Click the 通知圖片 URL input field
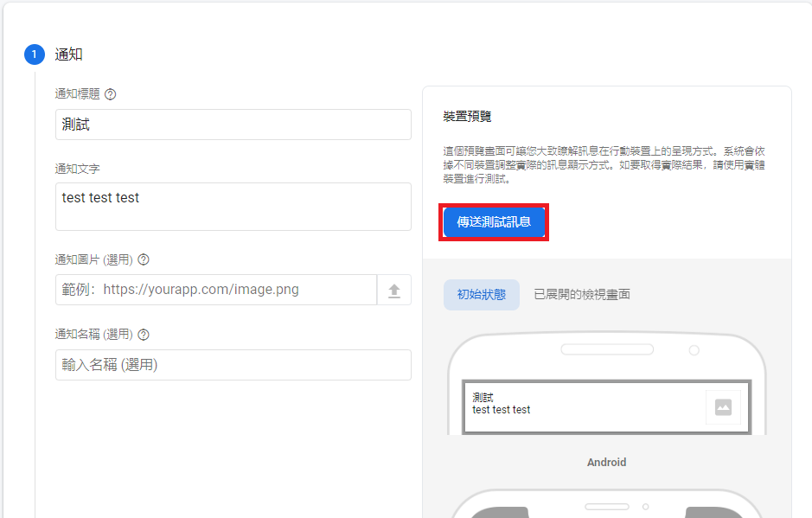This screenshot has width=812, height=518. [x=216, y=290]
